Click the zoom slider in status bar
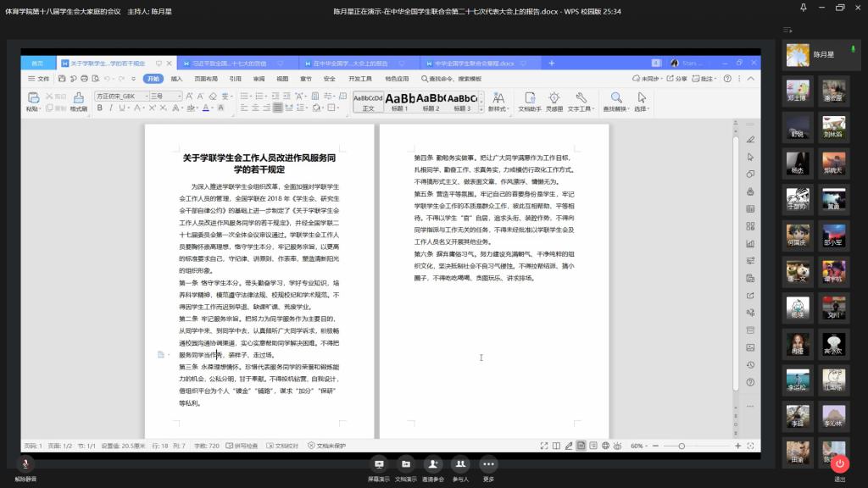 coord(681,446)
